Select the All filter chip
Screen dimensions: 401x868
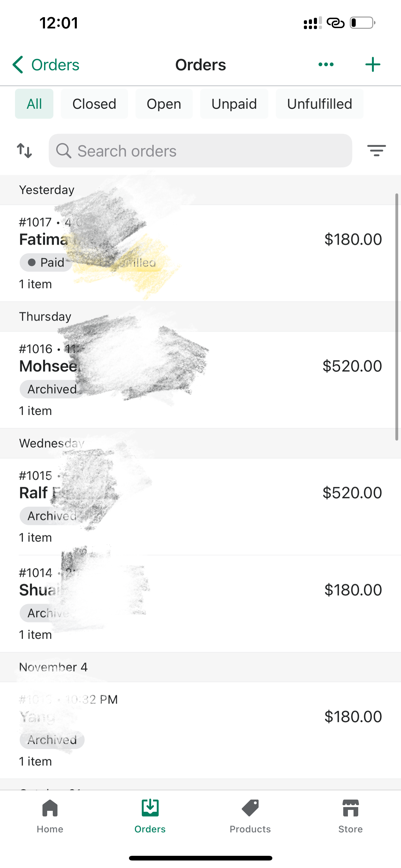(x=34, y=104)
